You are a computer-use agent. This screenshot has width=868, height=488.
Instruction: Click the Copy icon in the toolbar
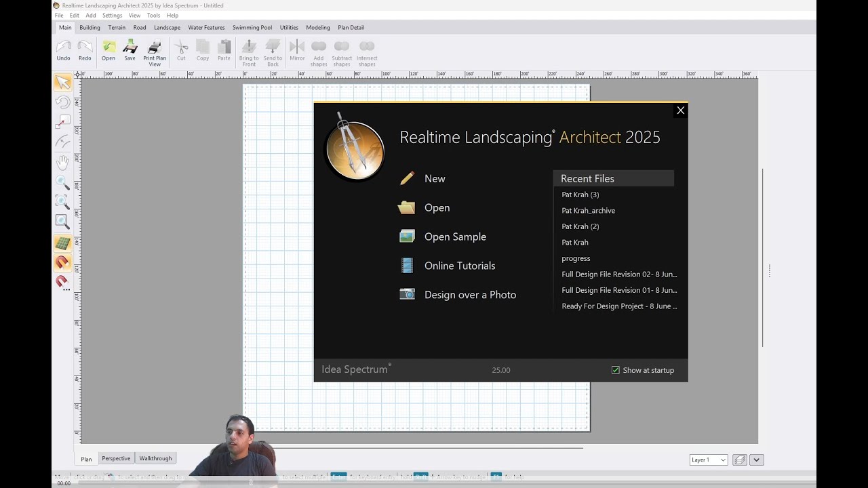(x=203, y=46)
